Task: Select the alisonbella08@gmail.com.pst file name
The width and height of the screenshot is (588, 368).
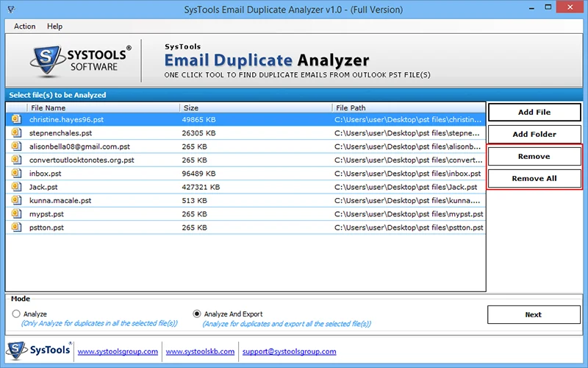Action: 79,146
